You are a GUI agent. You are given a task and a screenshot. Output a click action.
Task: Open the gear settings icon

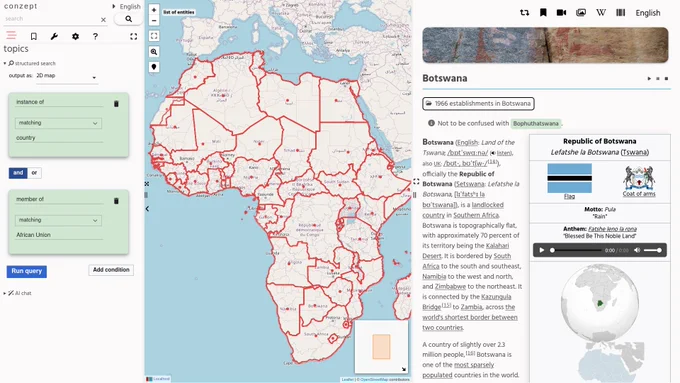(x=75, y=36)
